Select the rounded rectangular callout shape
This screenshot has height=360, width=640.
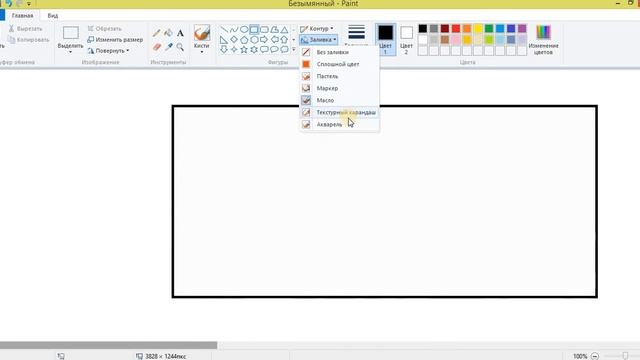tap(264, 49)
